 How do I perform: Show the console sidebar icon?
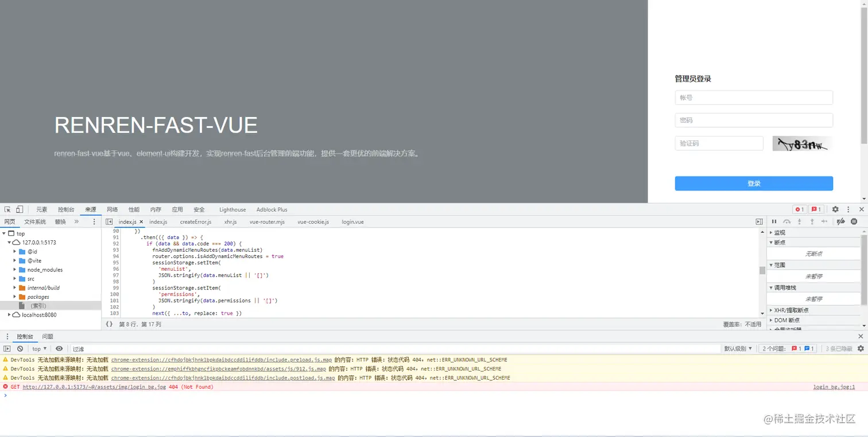7,349
